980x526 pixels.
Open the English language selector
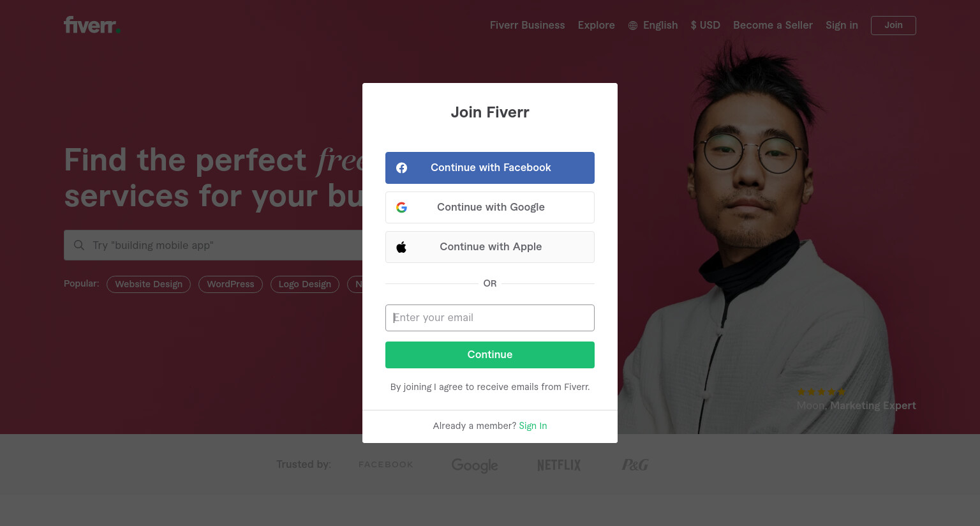click(x=653, y=26)
